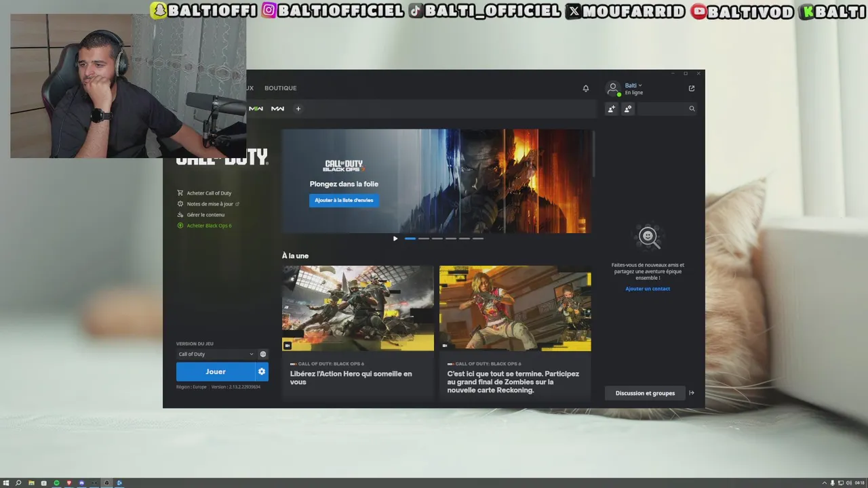Select the first carousel slide indicator
The height and width of the screenshot is (488, 868).
pyautogui.click(x=410, y=239)
